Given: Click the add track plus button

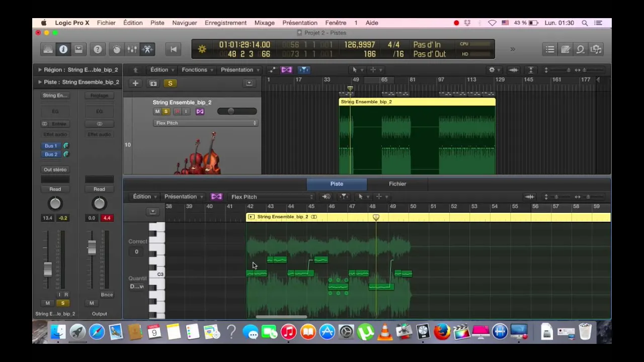Looking at the screenshot, I should 135,83.
